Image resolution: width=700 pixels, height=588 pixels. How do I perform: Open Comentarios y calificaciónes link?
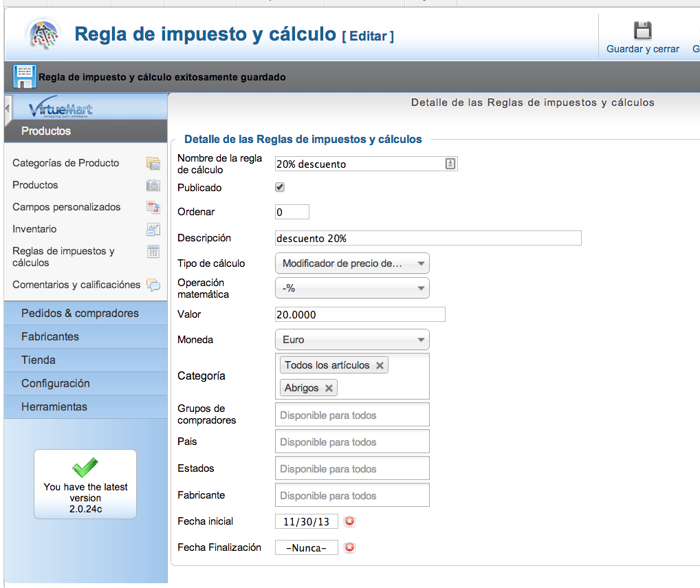[x=76, y=285]
